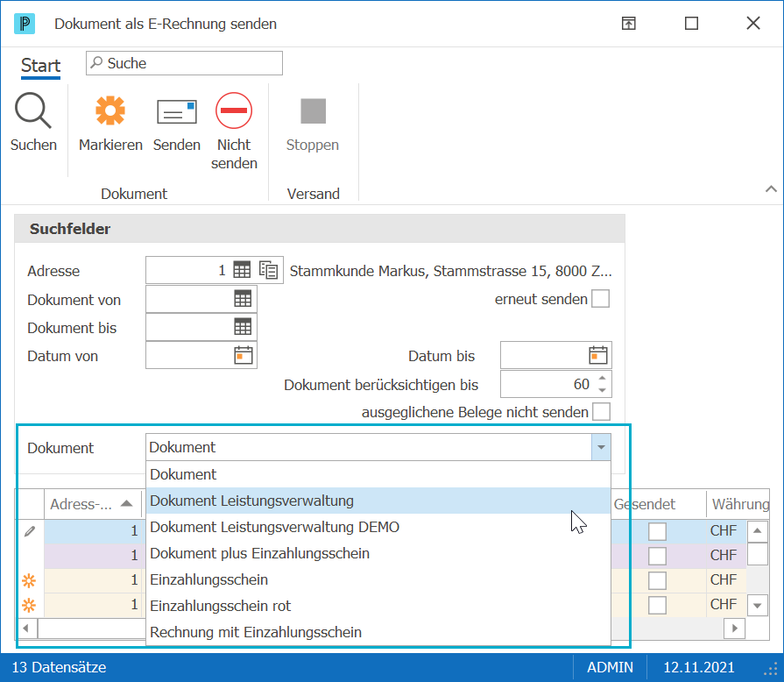Click the Nicht senden red icon

click(x=234, y=110)
